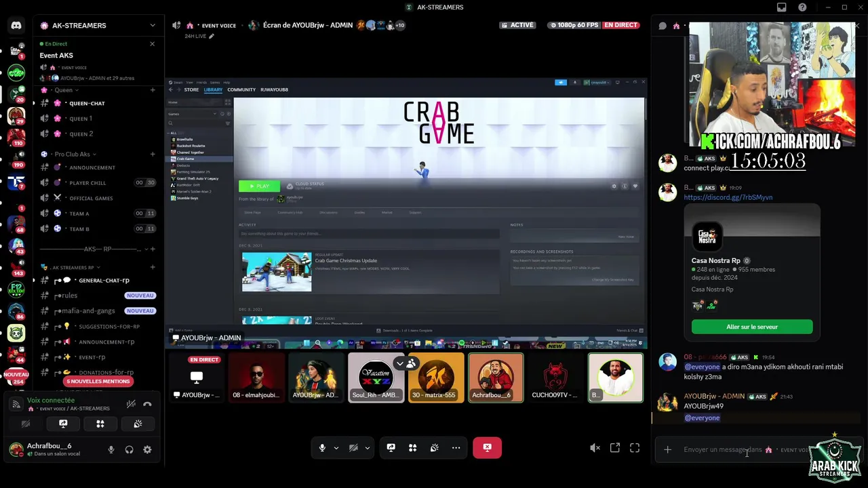The width and height of the screenshot is (868, 488).
Task: Open user settings gear icon
Action: coord(147,449)
